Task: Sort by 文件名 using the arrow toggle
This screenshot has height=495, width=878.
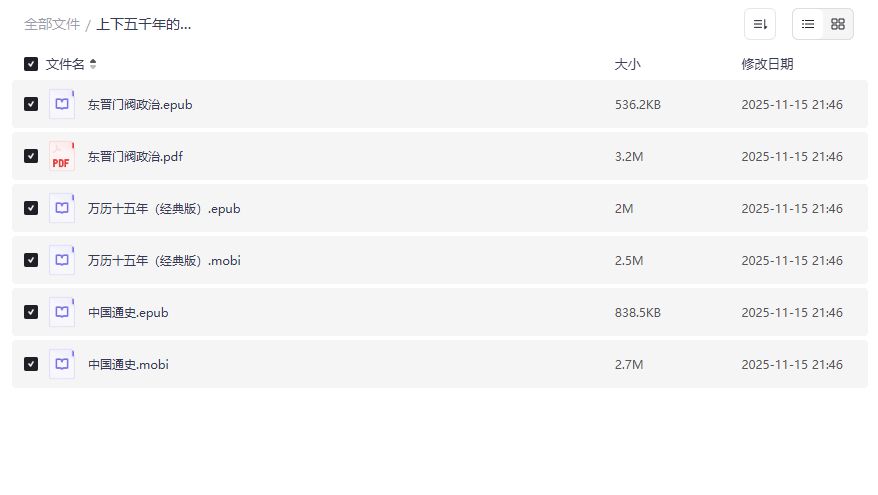Action: (x=93, y=64)
